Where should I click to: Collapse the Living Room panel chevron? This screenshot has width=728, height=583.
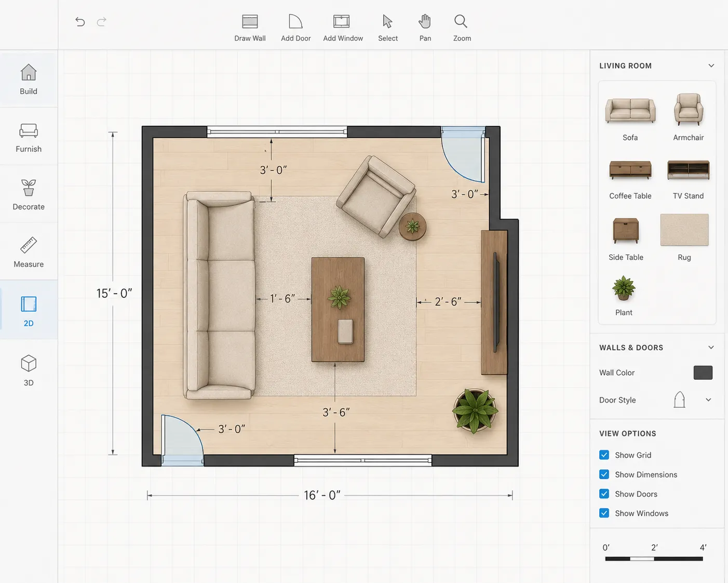pyautogui.click(x=711, y=65)
